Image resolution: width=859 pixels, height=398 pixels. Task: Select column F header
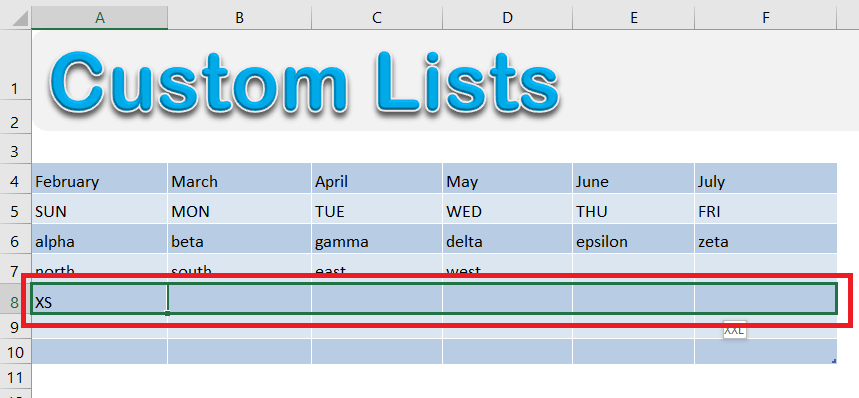point(766,18)
